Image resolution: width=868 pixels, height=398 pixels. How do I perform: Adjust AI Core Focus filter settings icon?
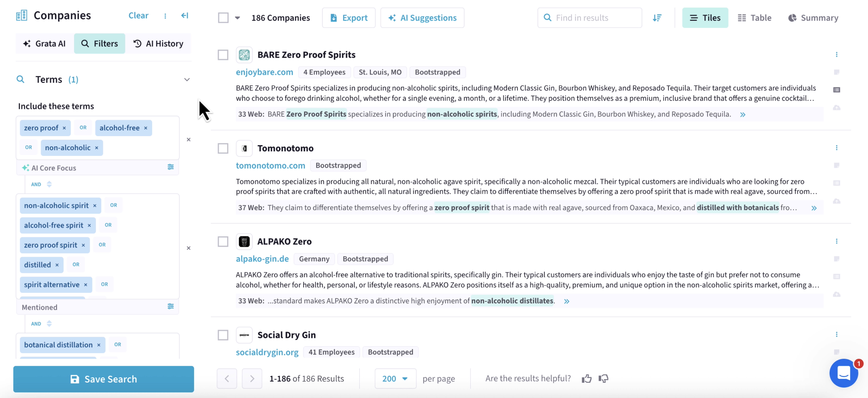[171, 167]
